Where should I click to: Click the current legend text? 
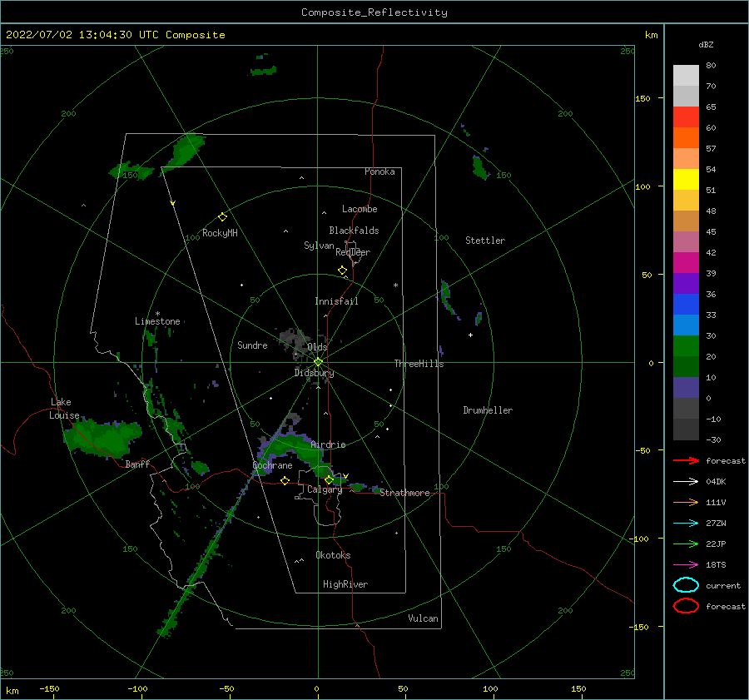pyautogui.click(x=722, y=585)
